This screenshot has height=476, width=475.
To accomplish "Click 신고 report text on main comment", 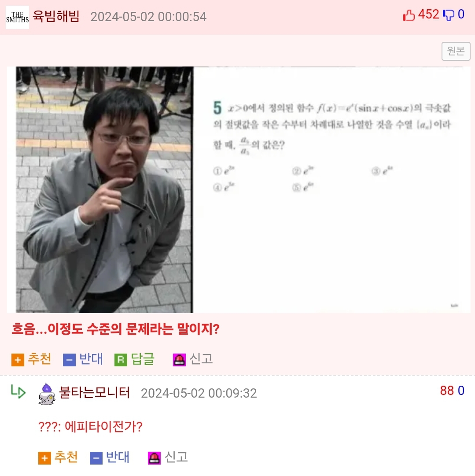I will (201, 359).
